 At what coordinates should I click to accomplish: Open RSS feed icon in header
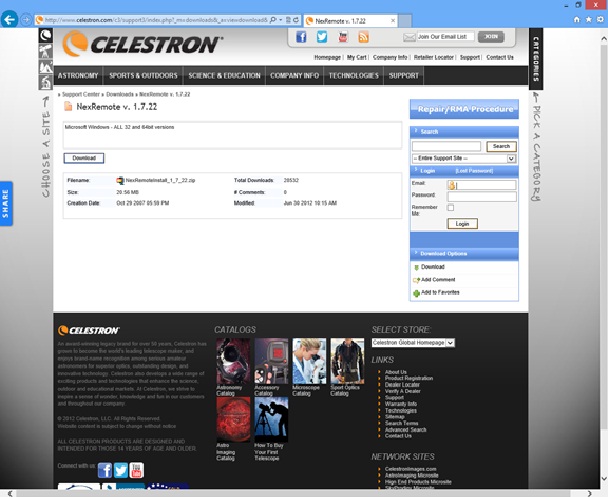(x=364, y=37)
